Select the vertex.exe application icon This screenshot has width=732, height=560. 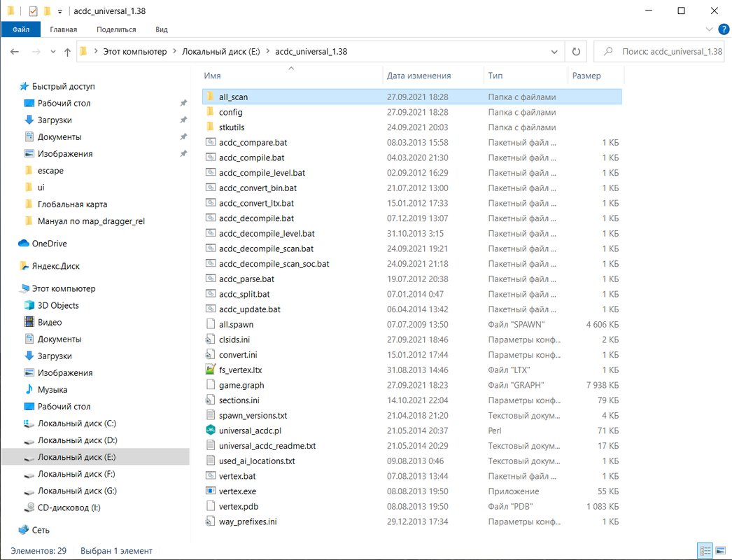pyautogui.click(x=211, y=491)
